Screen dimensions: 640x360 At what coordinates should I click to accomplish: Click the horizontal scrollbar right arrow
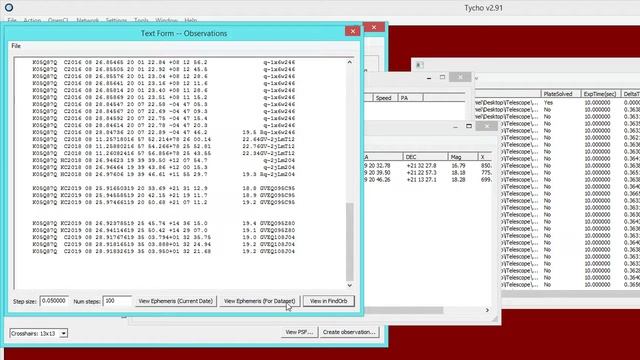click(487, 310)
